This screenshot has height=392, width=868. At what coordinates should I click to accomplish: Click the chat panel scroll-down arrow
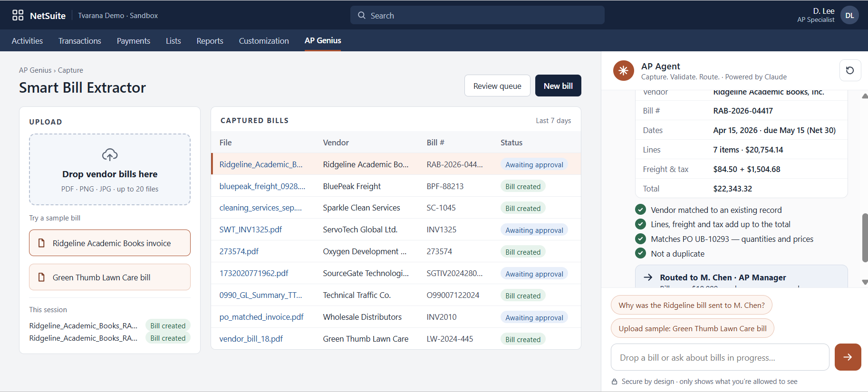pos(865,282)
